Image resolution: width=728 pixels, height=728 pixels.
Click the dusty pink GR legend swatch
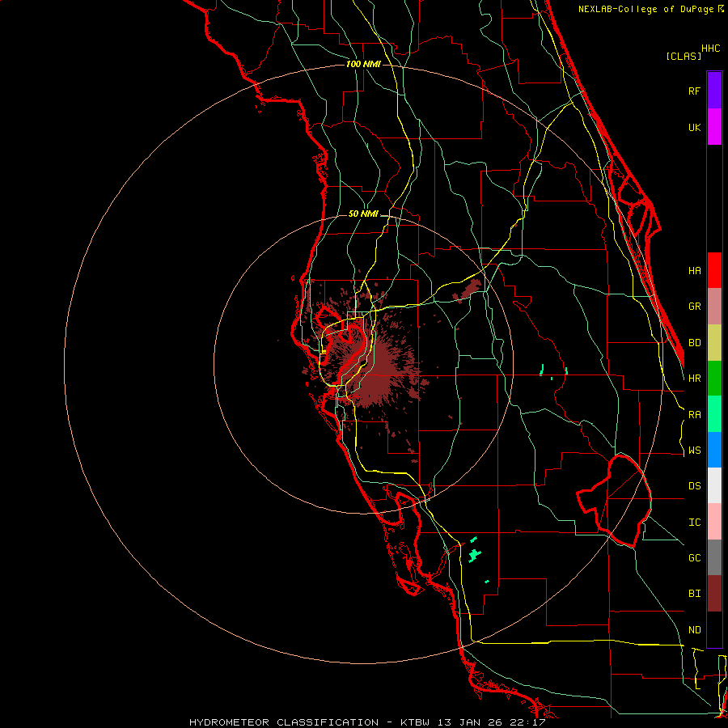click(714, 307)
